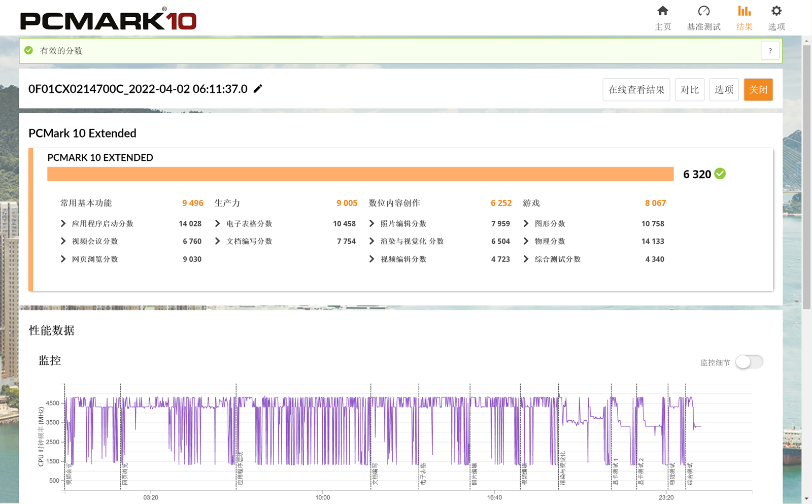Image resolution: width=812 pixels, height=504 pixels.
Task: Expand the 电子表格分数 row
Action: (x=217, y=223)
